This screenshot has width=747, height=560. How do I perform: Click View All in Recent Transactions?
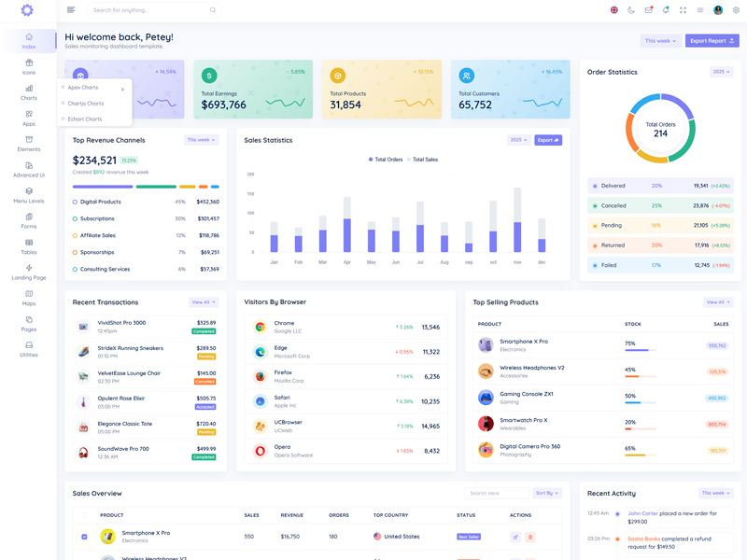[x=204, y=302]
